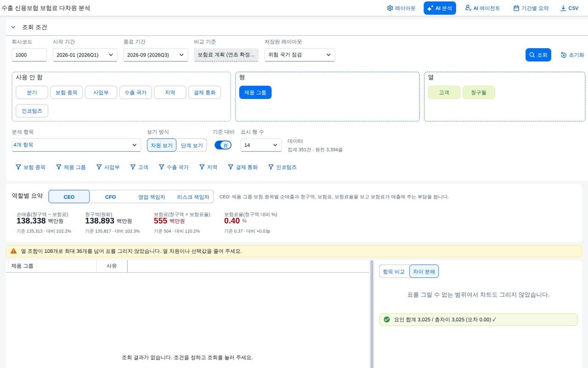Click the 사유 table column header
This screenshot has height=368, width=588.
point(112,266)
